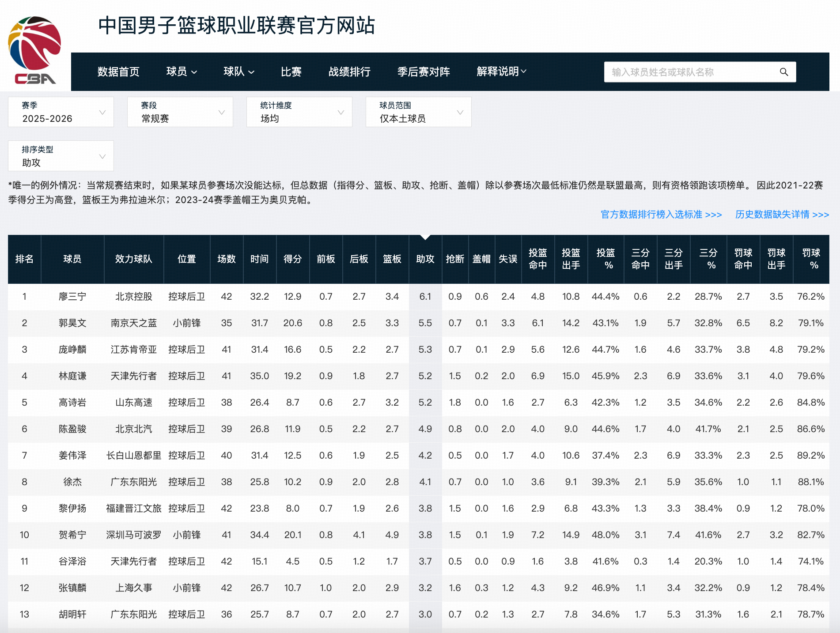The height and width of the screenshot is (633, 840).
Task: Open player 庞峥麟 profile
Action: click(x=72, y=350)
